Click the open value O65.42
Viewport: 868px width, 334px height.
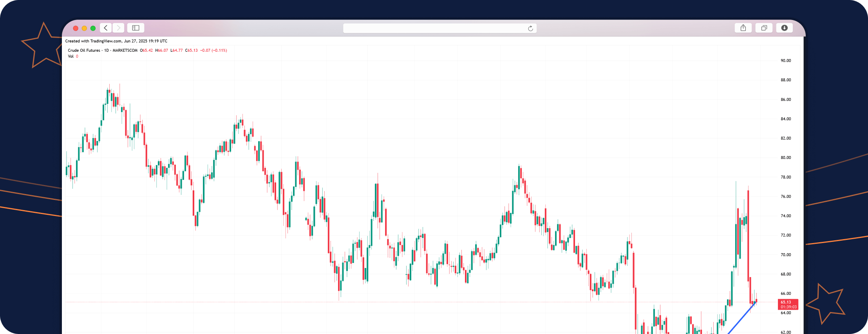click(146, 50)
